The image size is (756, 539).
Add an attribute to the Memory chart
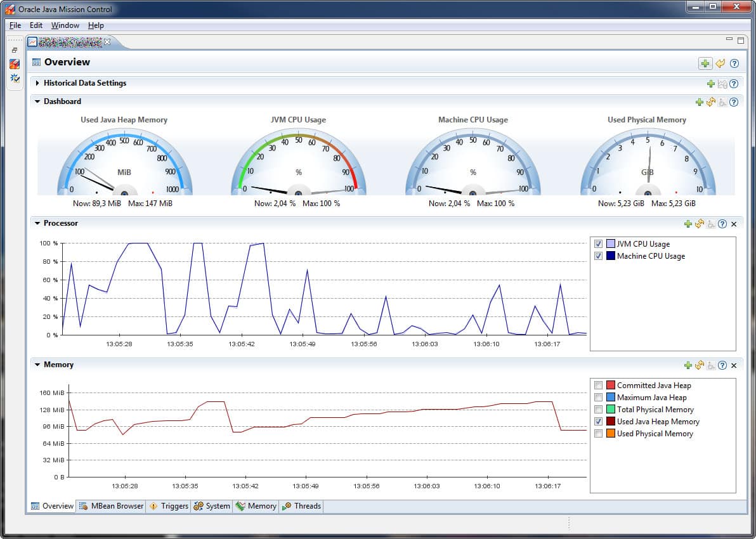pyautogui.click(x=688, y=365)
